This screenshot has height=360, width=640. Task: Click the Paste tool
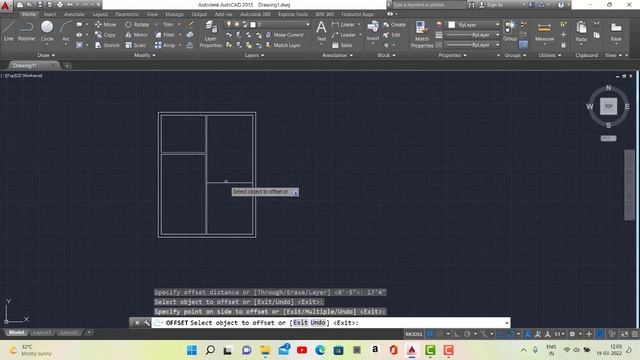[x=581, y=32]
